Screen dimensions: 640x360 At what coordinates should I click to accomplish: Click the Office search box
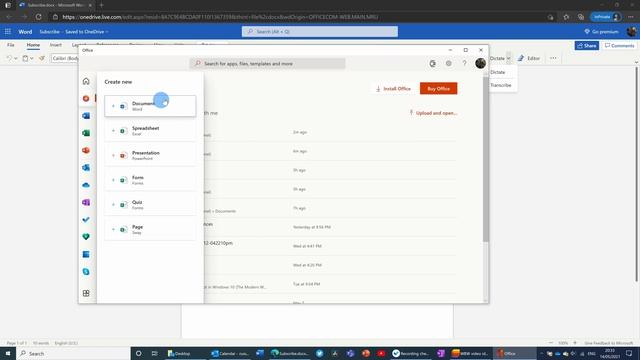[x=267, y=64]
